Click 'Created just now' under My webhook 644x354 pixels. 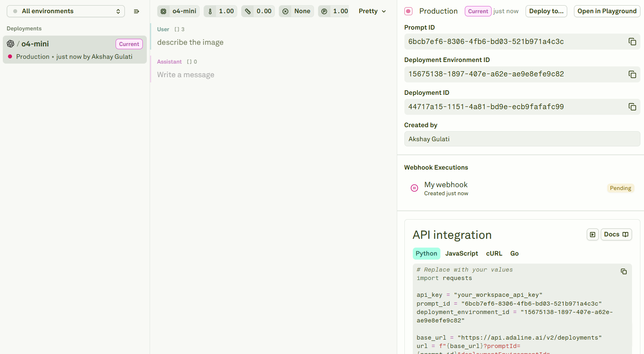[x=446, y=194]
